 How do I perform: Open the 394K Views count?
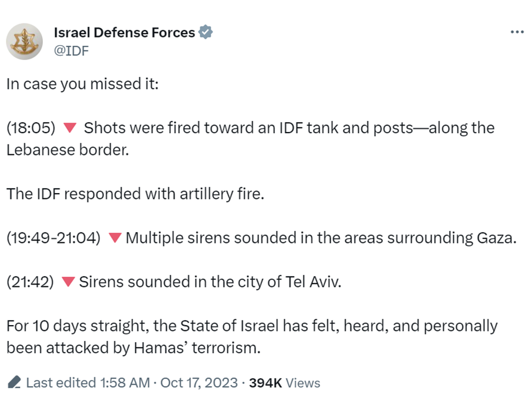click(x=284, y=383)
